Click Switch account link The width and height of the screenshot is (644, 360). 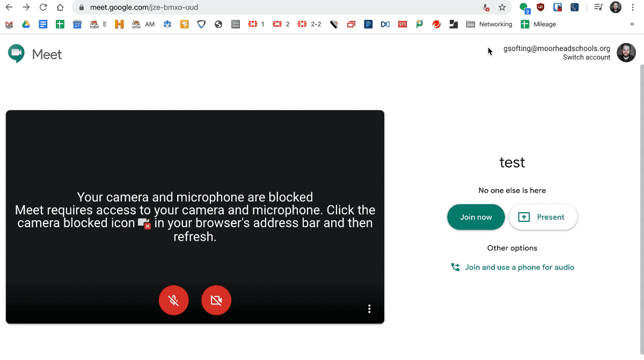point(586,57)
